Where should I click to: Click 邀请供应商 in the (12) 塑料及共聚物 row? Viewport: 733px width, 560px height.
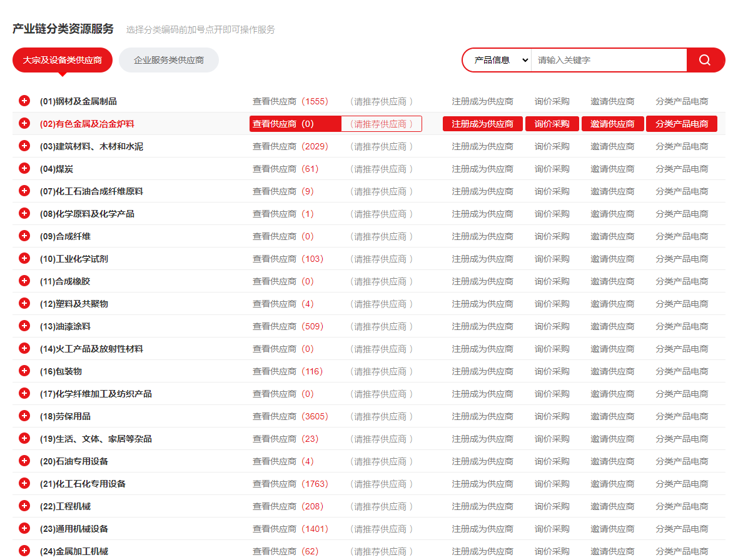tap(612, 304)
